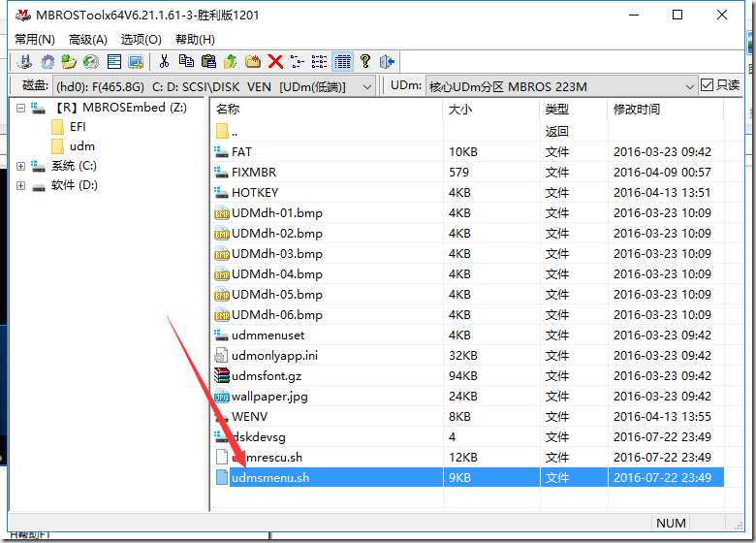The width and height of the screenshot is (756, 543).
Task: Select the dskdevsg file
Action: point(259,437)
